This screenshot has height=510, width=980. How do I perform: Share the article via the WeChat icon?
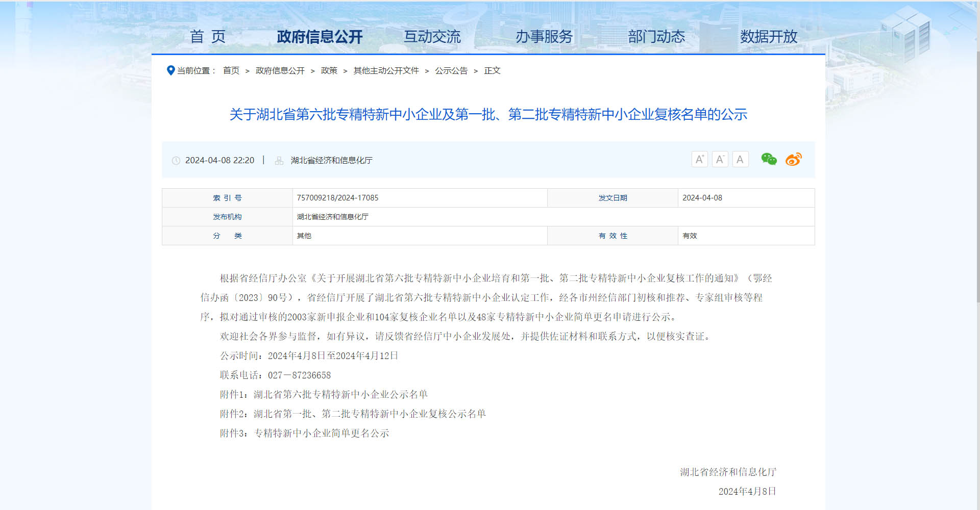pos(769,159)
